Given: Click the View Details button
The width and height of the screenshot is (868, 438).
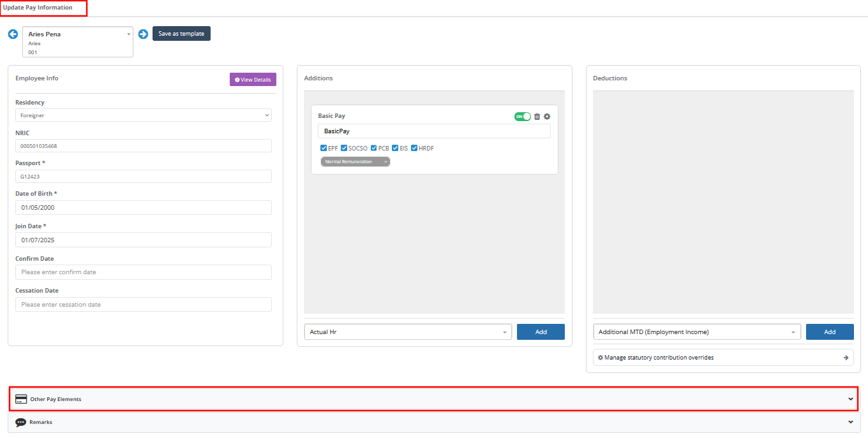Looking at the screenshot, I should [x=253, y=80].
